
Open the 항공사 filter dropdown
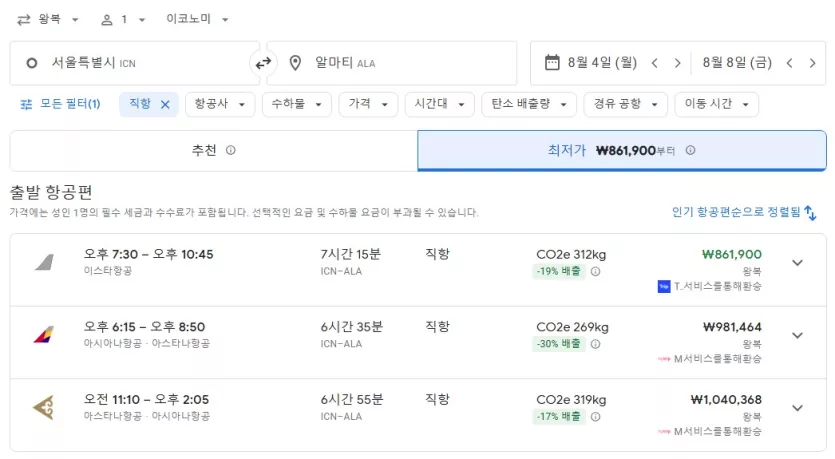pyautogui.click(x=220, y=104)
